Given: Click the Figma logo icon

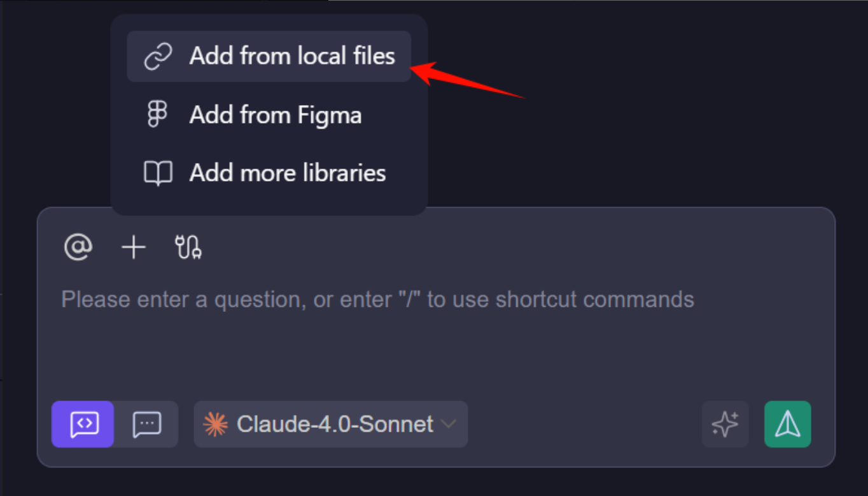Looking at the screenshot, I should pyautogui.click(x=157, y=115).
